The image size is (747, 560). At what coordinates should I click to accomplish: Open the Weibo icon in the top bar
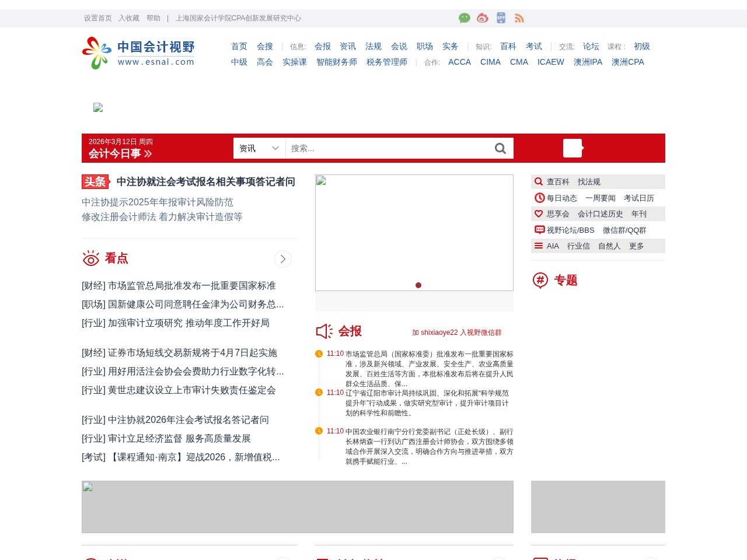[483, 18]
